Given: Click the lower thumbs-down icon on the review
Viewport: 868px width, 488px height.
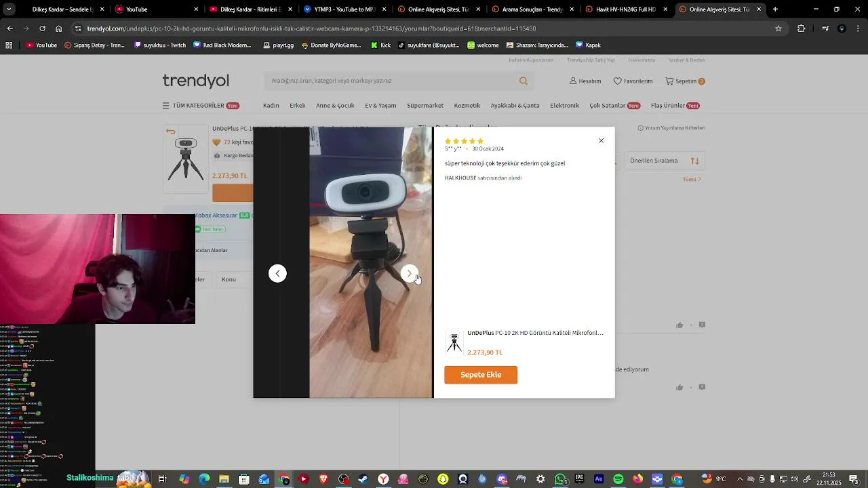Looking at the screenshot, I should click(x=702, y=388).
